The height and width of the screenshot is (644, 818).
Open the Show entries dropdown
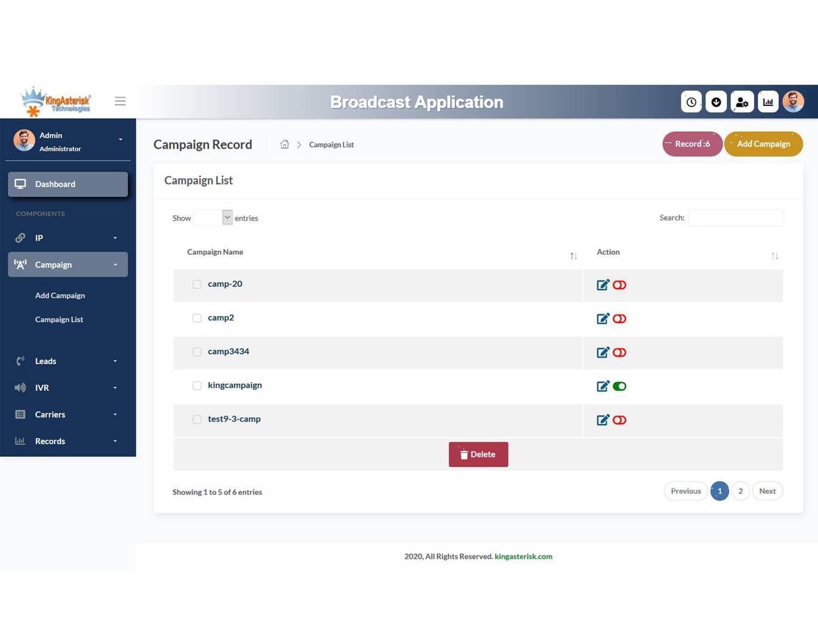pos(213,218)
